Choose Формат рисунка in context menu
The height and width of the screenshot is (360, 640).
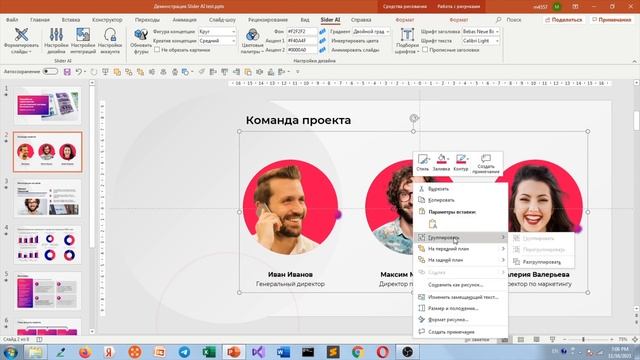coord(461,320)
